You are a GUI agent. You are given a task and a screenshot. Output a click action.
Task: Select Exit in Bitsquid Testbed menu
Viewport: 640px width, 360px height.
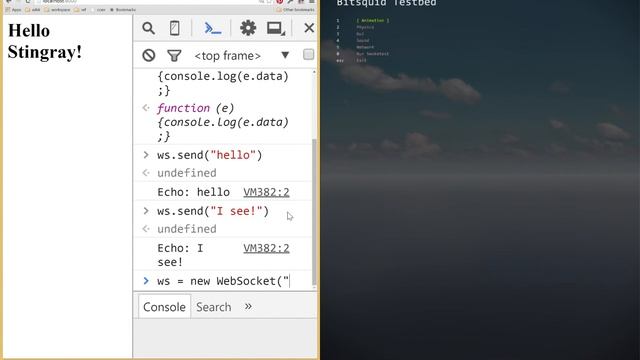361,60
